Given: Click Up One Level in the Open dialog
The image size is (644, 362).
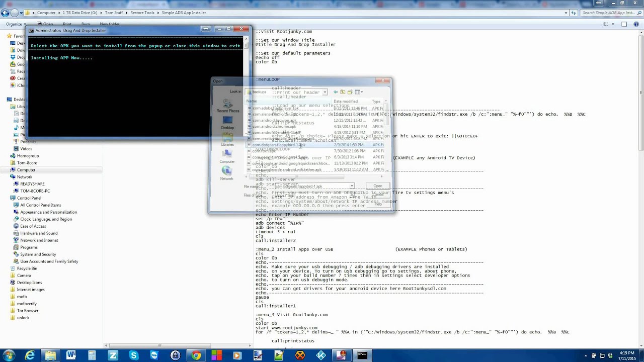Looking at the screenshot, I should point(343,92).
